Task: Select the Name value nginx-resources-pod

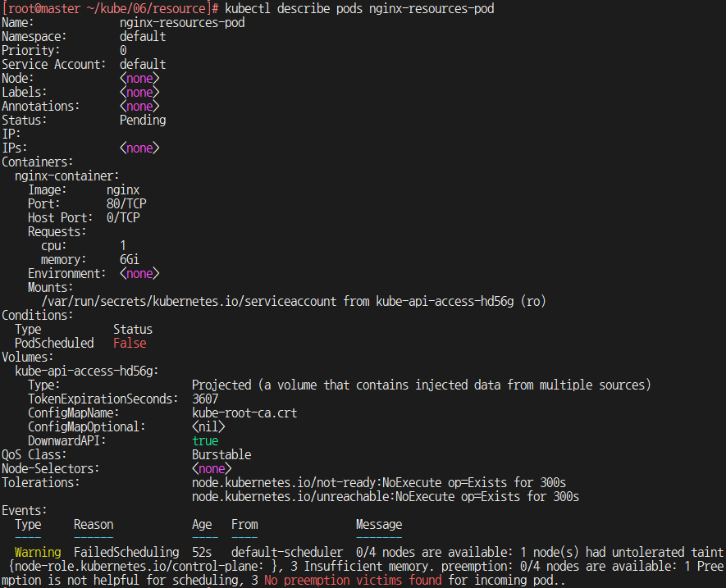Action: coord(182,23)
